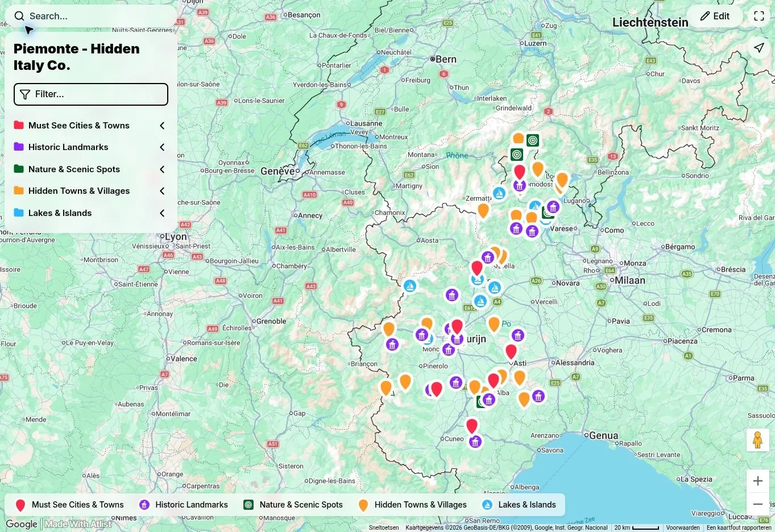The width and height of the screenshot is (775, 532).
Task: Click the Edit map button
Action: 715,16
